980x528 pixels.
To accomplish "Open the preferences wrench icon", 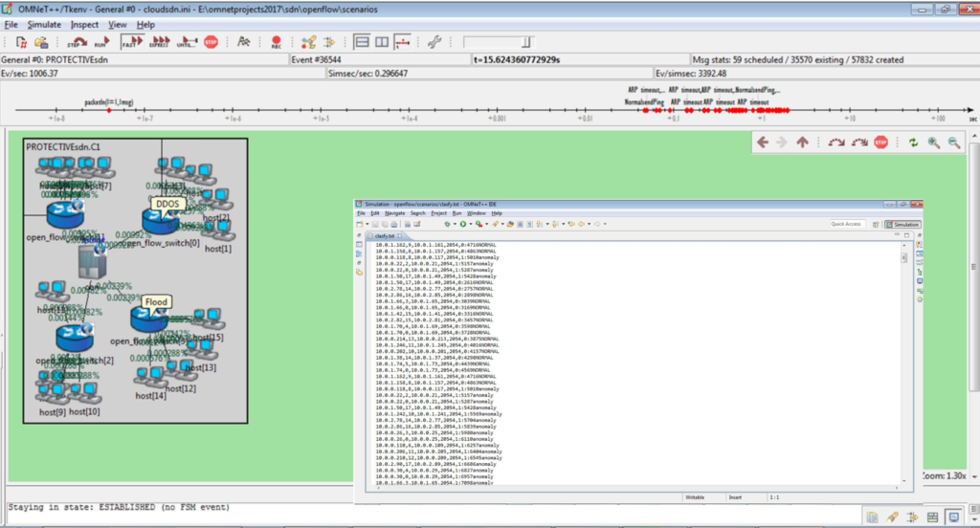I will pos(434,42).
